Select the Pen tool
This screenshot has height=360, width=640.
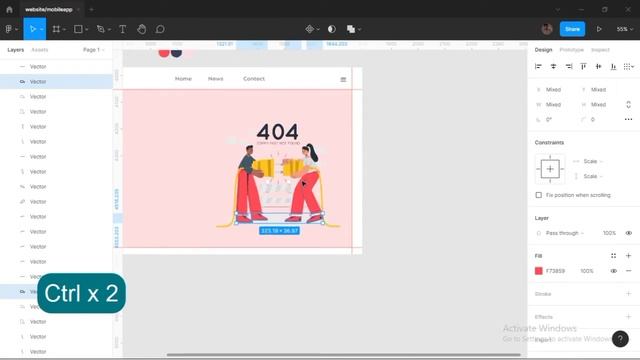click(100, 29)
